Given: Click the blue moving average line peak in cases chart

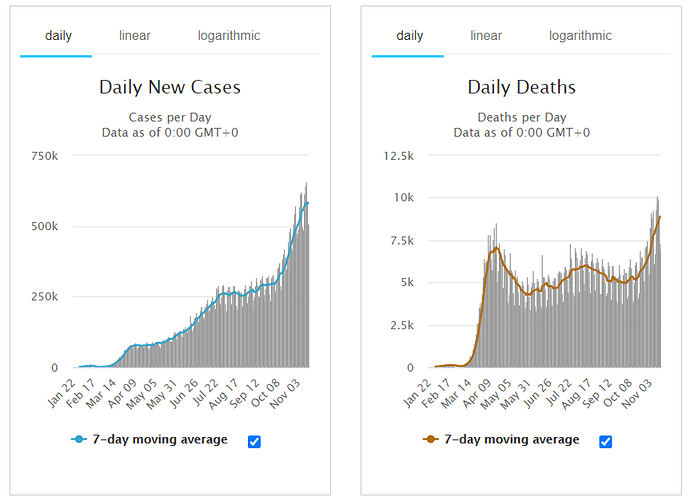Looking at the screenshot, I should point(307,203).
